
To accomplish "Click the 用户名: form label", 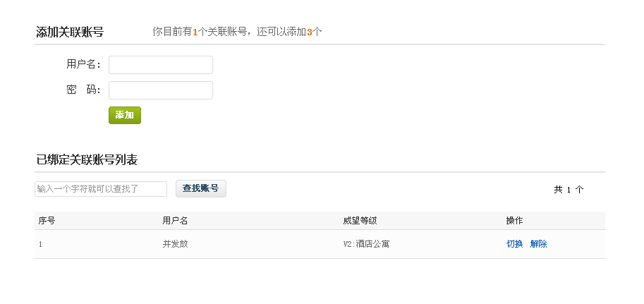I will [x=83, y=64].
